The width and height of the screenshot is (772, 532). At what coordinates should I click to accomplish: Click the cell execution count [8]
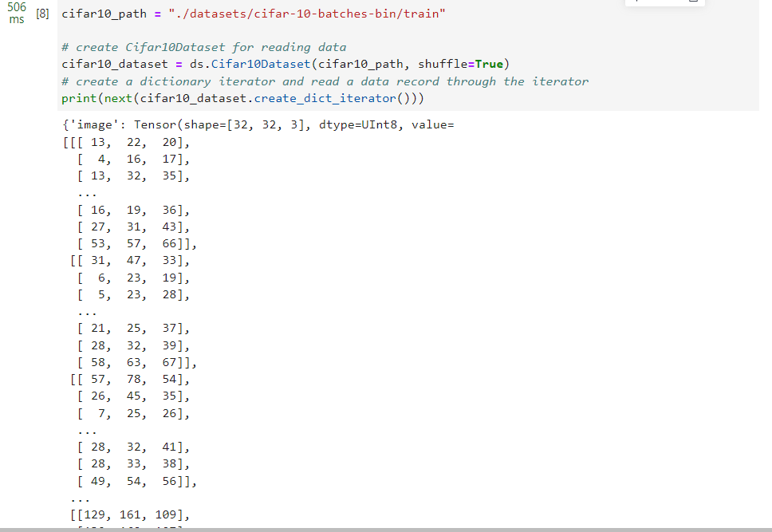(42, 14)
